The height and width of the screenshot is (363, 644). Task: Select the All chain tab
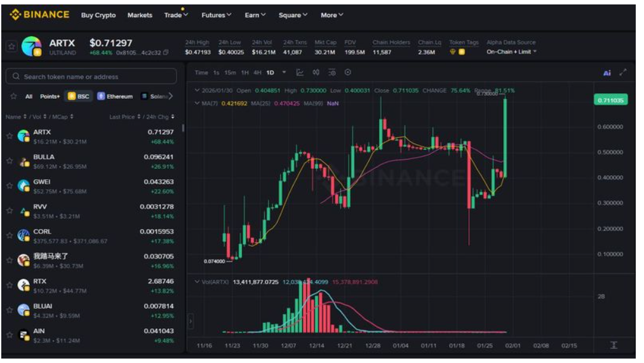click(29, 96)
